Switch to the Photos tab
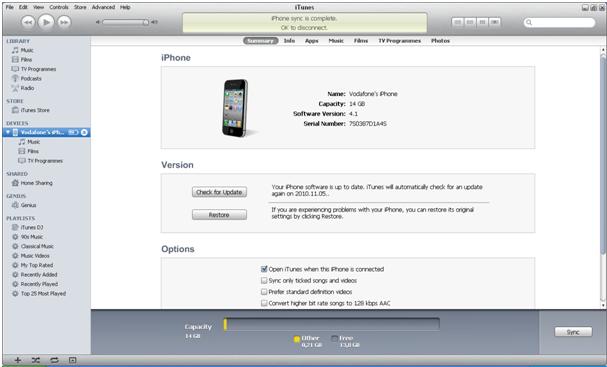607x367 pixels. [x=441, y=41]
